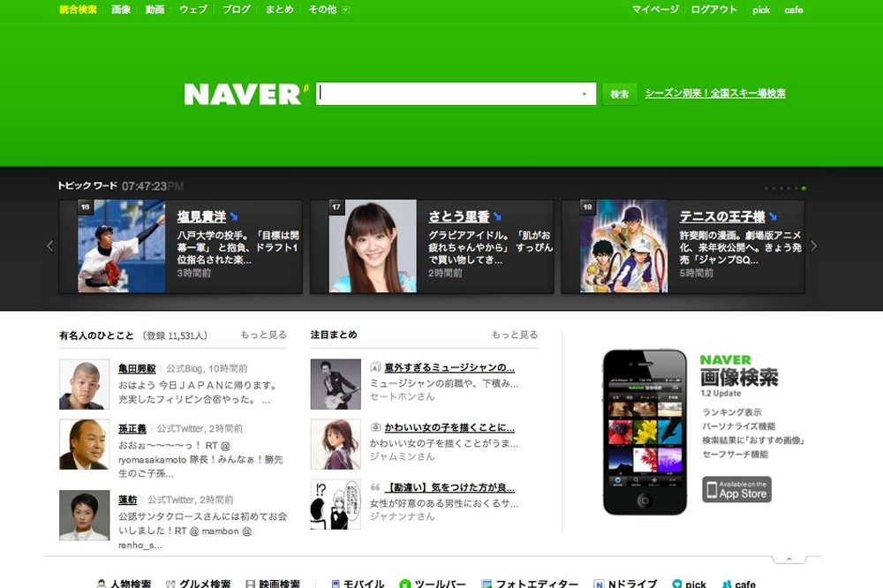
Task: Switch to the まとめ search tab
Action: (279, 10)
